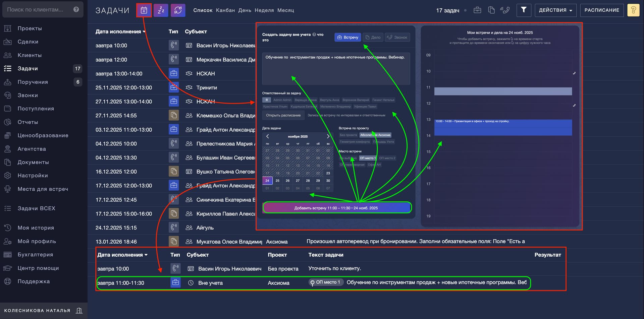Click the purple refresh sync icon
This screenshot has width=644, height=319.
[178, 10]
